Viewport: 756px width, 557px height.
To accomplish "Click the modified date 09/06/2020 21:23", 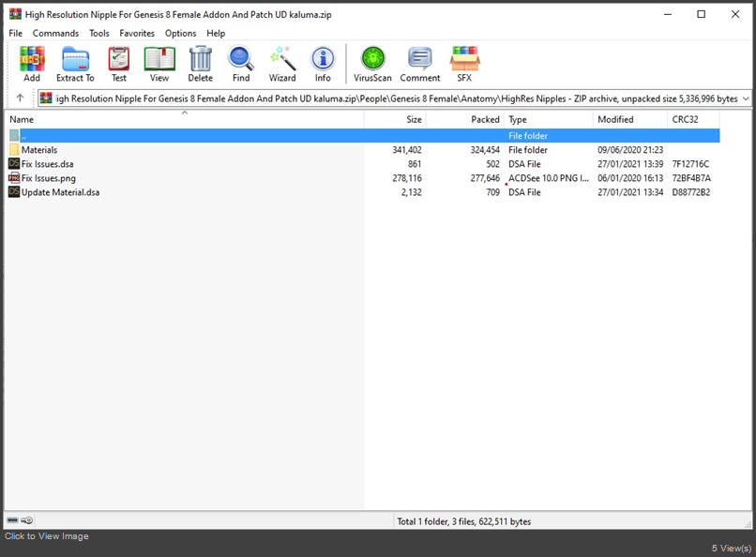I will click(x=630, y=150).
